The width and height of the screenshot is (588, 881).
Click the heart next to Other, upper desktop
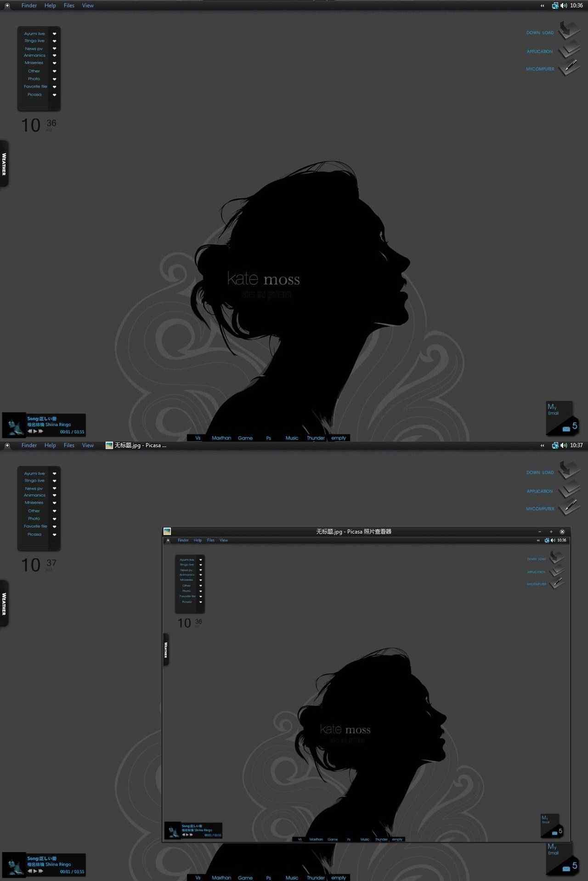54,71
